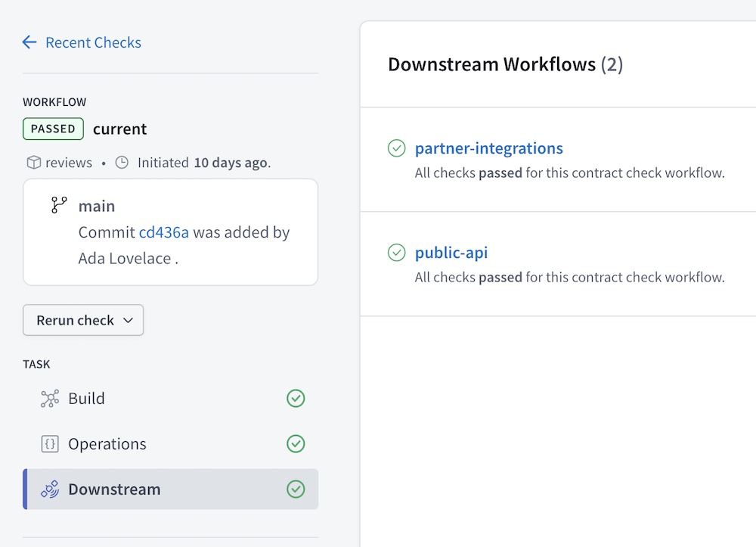
Task: Click the back arrow beside Recent Checks
Action: 29,42
